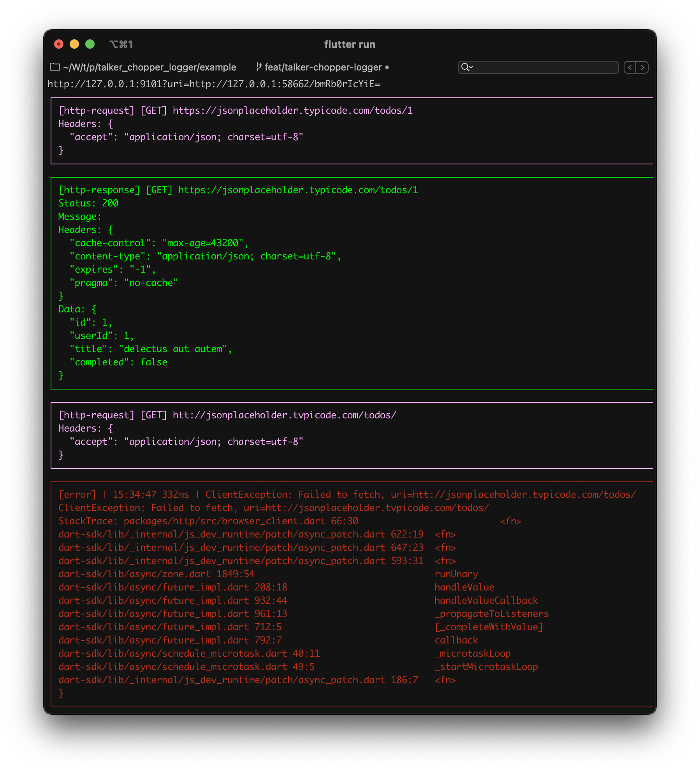Click the git branch icon

259,67
